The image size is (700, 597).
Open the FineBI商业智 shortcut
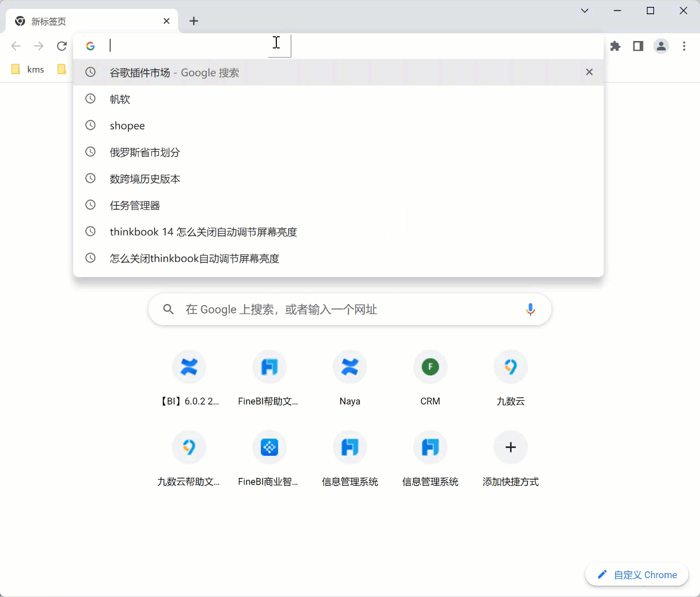[269, 459]
